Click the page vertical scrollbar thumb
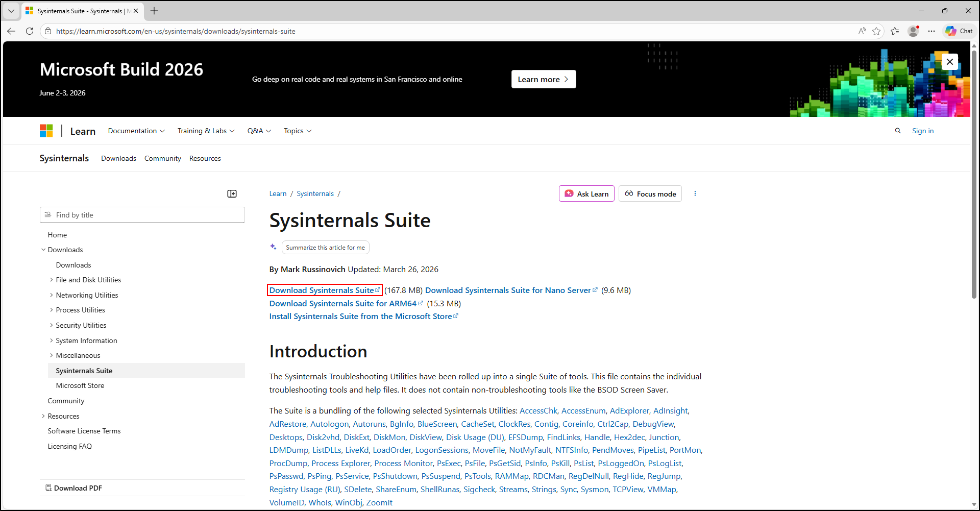980x511 pixels. [974, 174]
